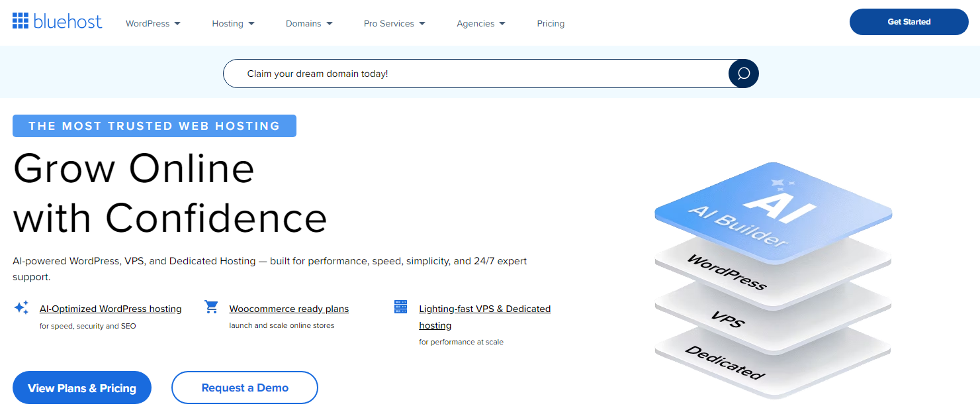Go to the Pricing page
This screenshot has width=980, height=420.
click(551, 23)
